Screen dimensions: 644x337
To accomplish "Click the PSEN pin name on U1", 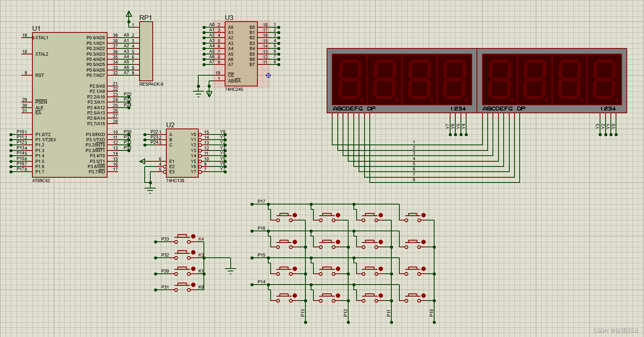I will [41, 102].
